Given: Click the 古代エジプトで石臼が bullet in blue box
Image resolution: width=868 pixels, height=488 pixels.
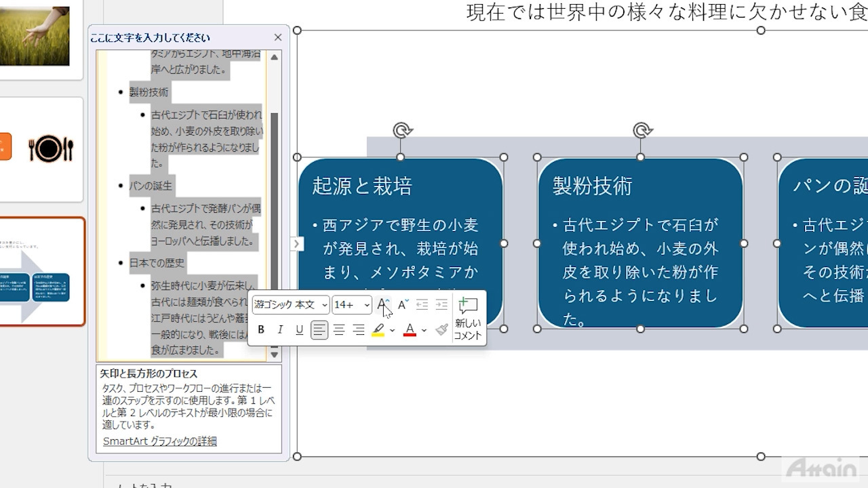Looking at the screenshot, I should [x=640, y=224].
